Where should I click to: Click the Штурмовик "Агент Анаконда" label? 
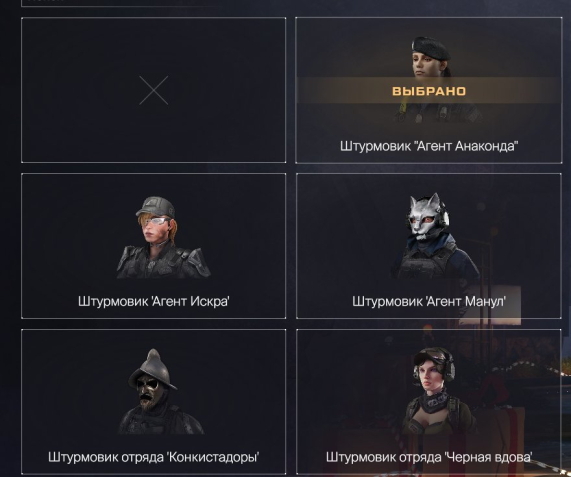pyautogui.click(x=429, y=146)
